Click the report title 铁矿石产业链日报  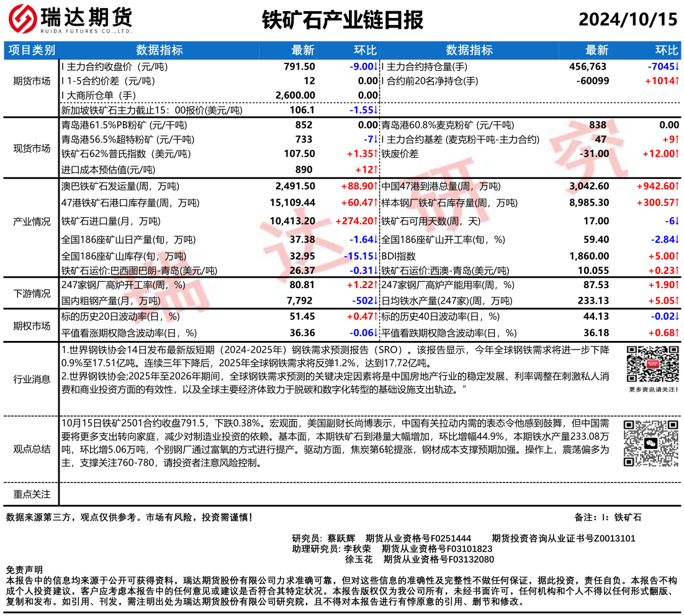coord(342,20)
